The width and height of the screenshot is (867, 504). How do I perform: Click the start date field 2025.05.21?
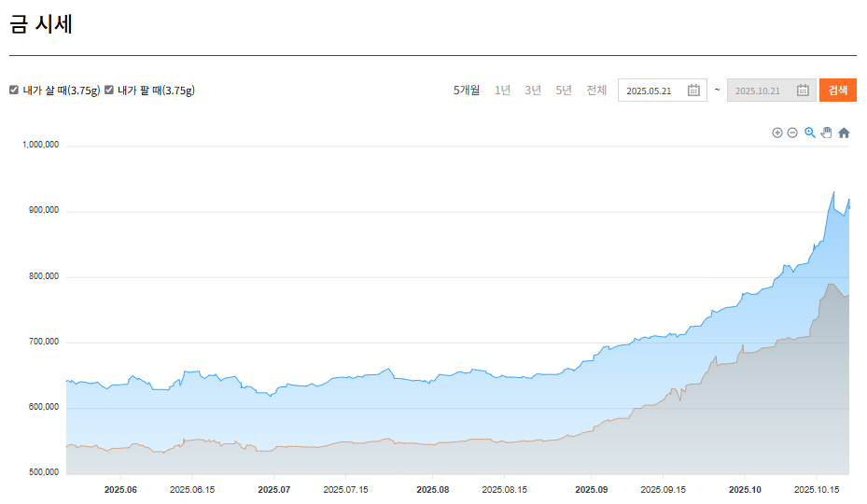coord(650,91)
